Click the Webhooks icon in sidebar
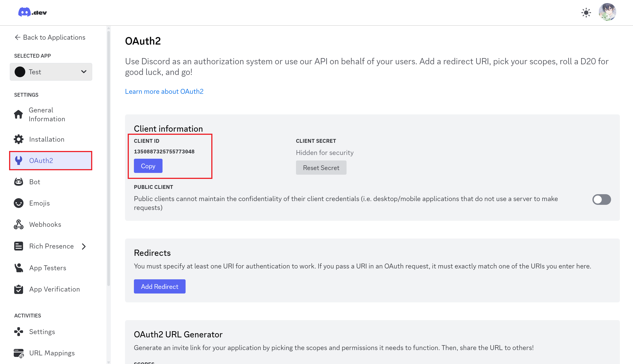 [x=18, y=225]
